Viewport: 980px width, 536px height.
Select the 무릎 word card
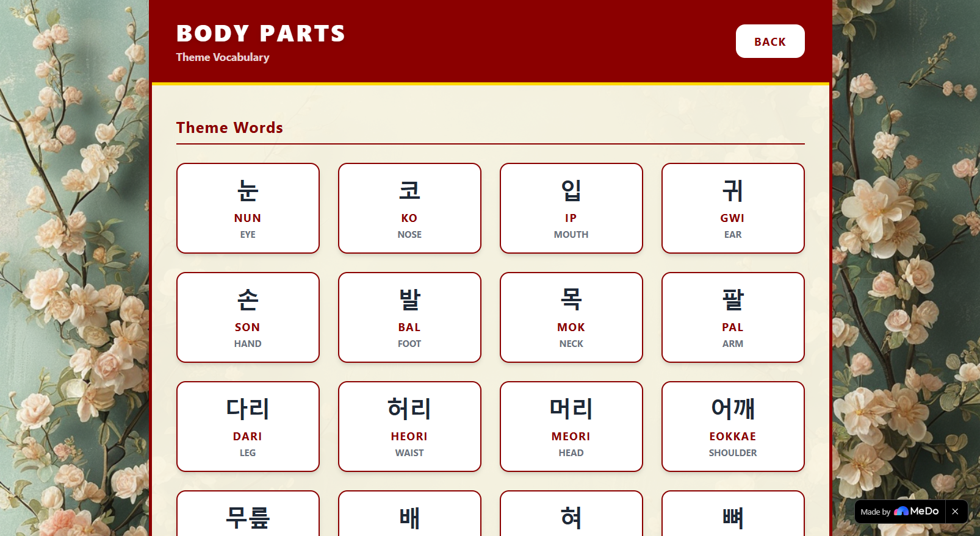(248, 513)
